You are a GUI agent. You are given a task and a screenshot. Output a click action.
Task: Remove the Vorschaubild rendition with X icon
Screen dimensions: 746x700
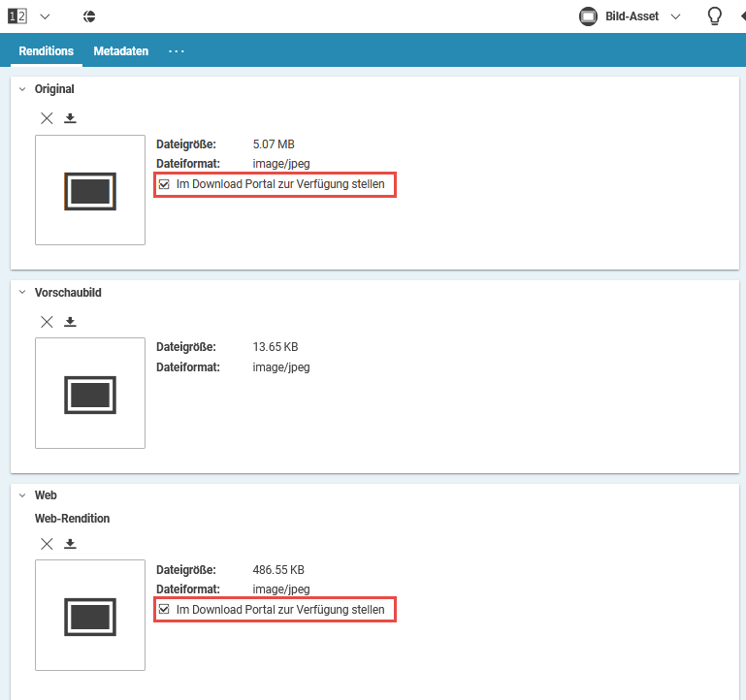click(x=47, y=322)
